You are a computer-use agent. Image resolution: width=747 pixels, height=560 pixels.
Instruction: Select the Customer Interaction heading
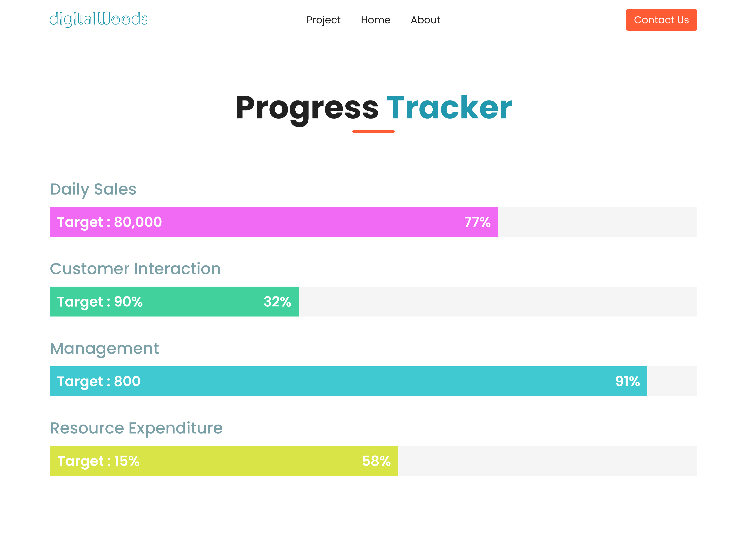[x=135, y=269]
